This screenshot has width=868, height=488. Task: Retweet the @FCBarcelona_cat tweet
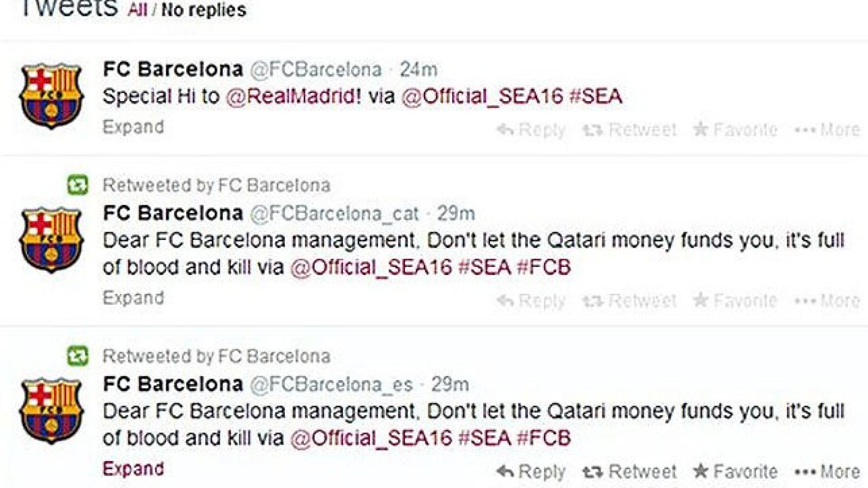593,300
